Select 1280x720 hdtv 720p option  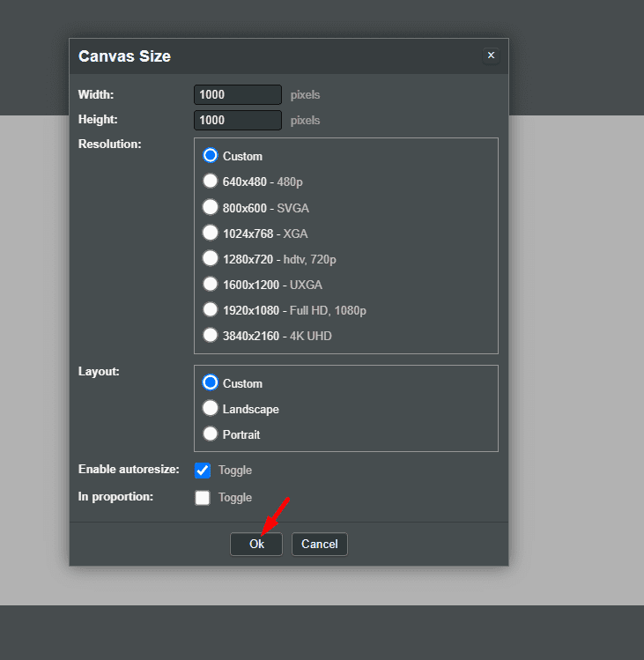(x=211, y=259)
